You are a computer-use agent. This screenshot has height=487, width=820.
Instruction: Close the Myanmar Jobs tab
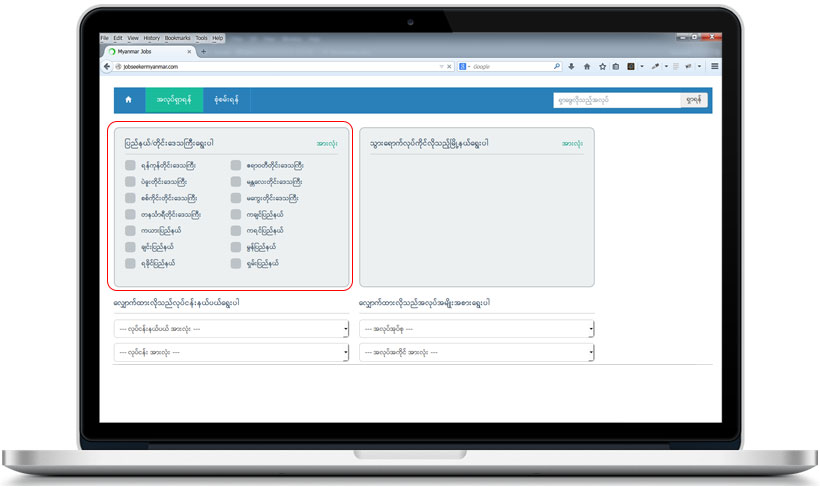(x=189, y=51)
